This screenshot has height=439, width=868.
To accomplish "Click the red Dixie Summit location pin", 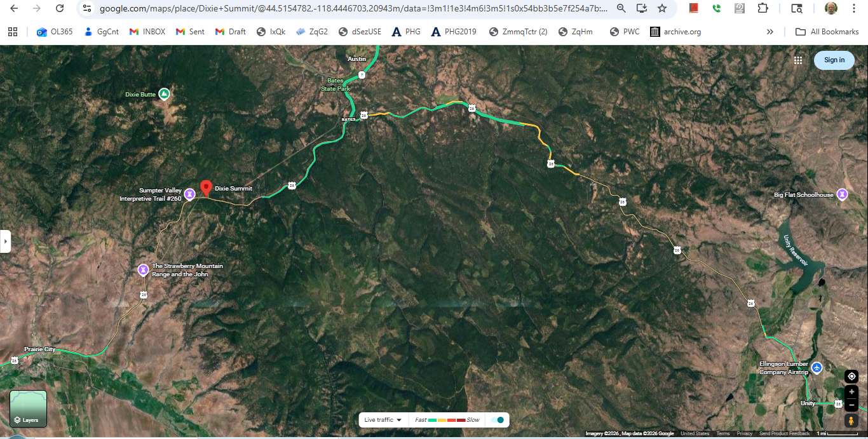I will 206,187.
